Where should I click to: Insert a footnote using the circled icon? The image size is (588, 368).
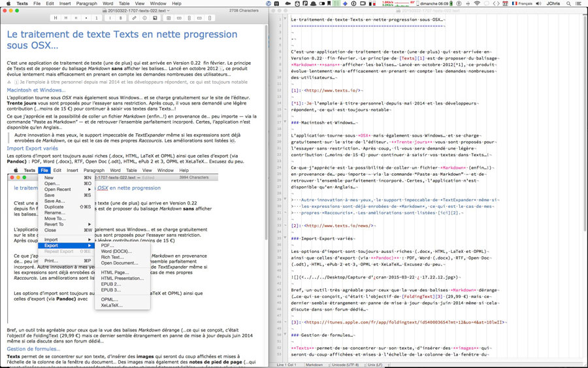click(144, 18)
